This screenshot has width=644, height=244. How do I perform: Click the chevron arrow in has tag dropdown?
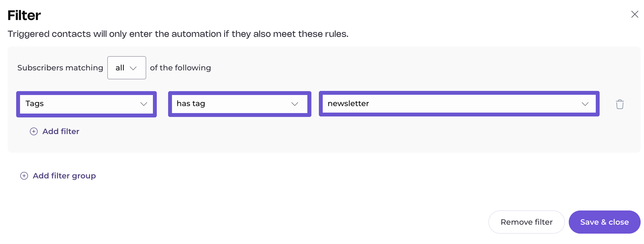pyautogui.click(x=295, y=104)
